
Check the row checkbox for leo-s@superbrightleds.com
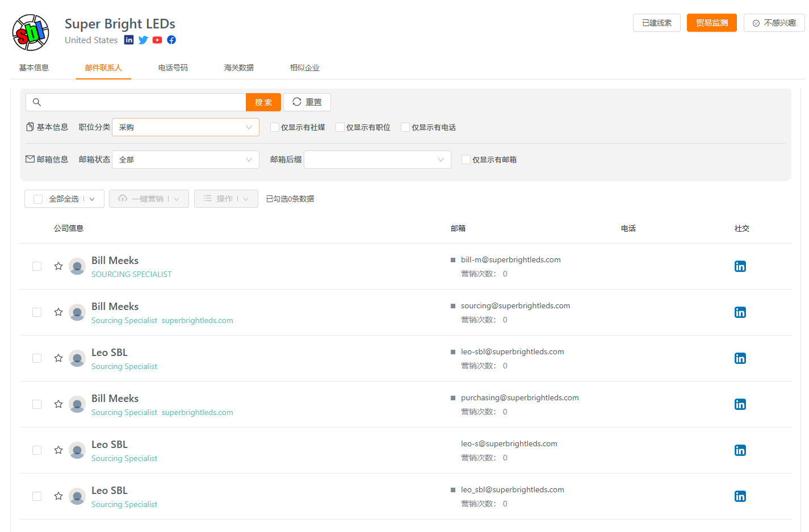pyautogui.click(x=37, y=450)
